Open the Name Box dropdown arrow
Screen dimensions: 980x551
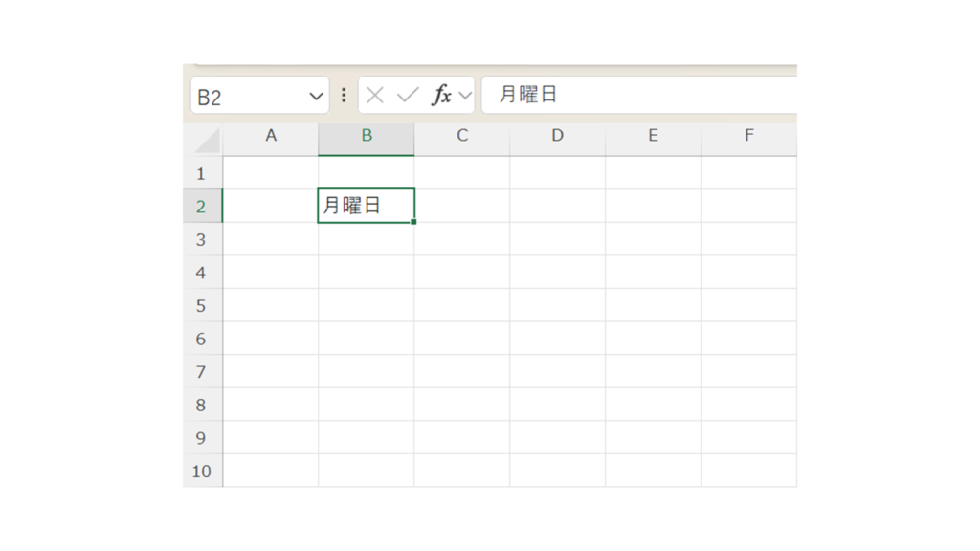coord(316,97)
